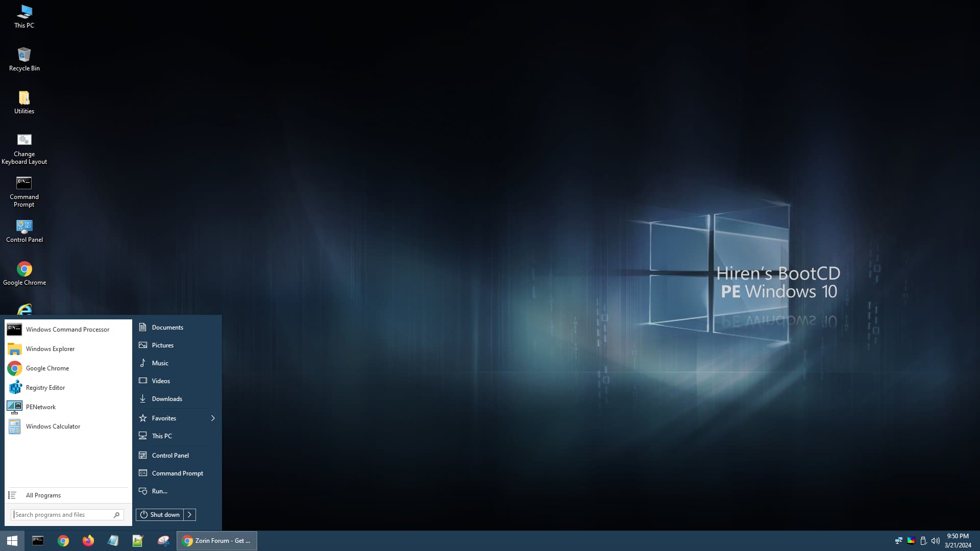Open This PC desktop icon
The height and width of the screenshot is (551, 980).
(x=24, y=16)
